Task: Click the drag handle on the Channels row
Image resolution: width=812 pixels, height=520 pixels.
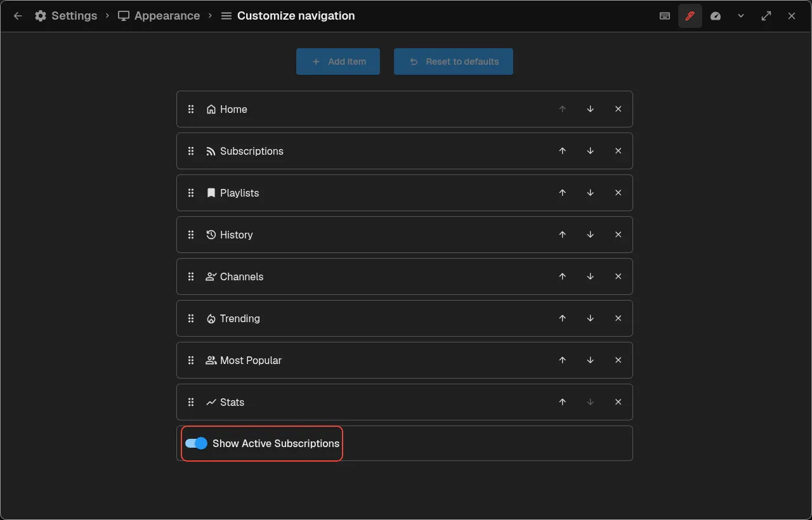Action: pos(191,276)
